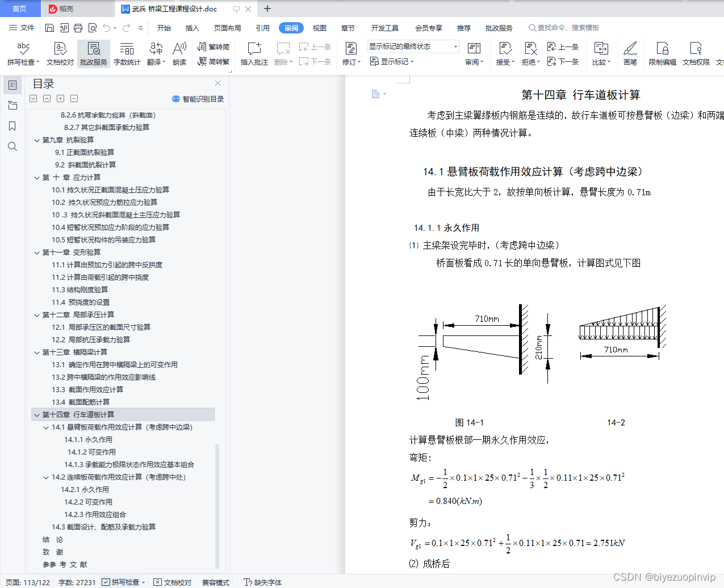The width and height of the screenshot is (724, 588).
Task: Switch to the 首页 tab
Action: pyautogui.click(x=20, y=9)
